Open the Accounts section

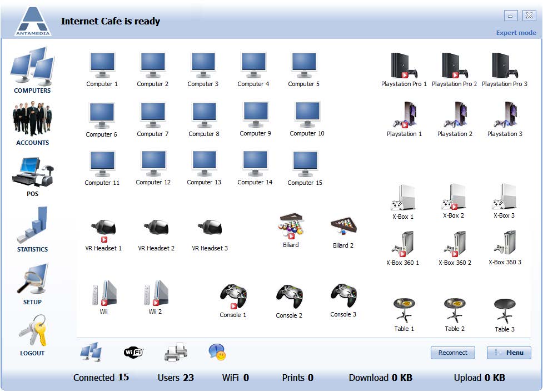click(x=32, y=123)
